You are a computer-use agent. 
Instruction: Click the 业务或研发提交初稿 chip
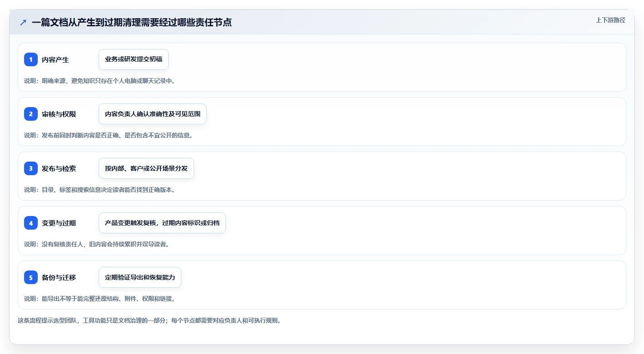(134, 59)
